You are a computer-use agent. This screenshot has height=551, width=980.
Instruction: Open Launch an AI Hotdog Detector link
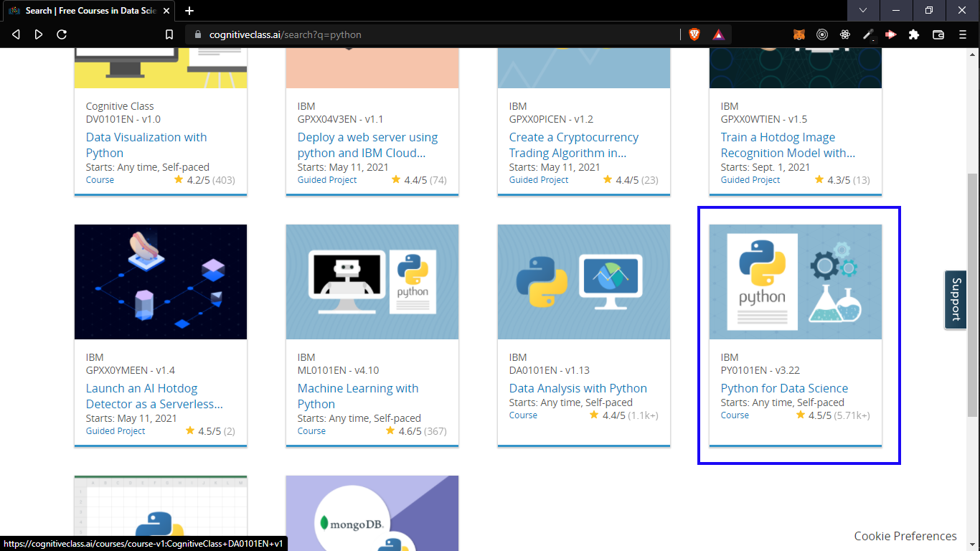coord(154,396)
